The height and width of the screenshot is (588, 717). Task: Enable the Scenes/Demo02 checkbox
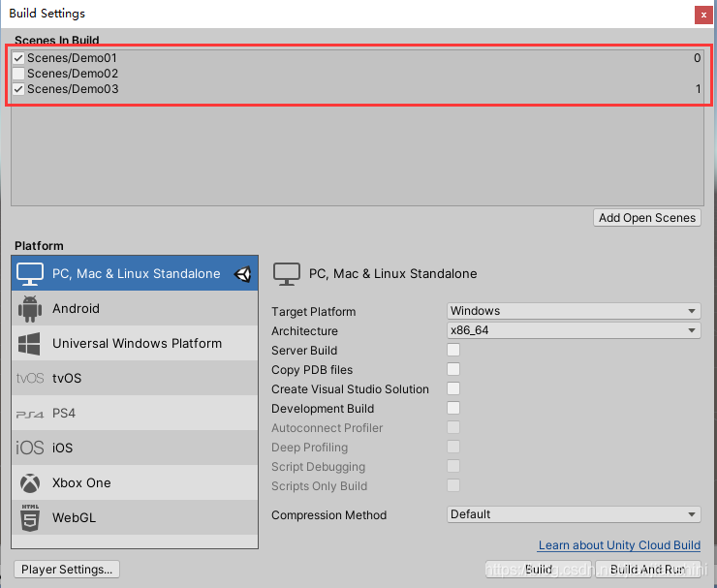point(18,74)
